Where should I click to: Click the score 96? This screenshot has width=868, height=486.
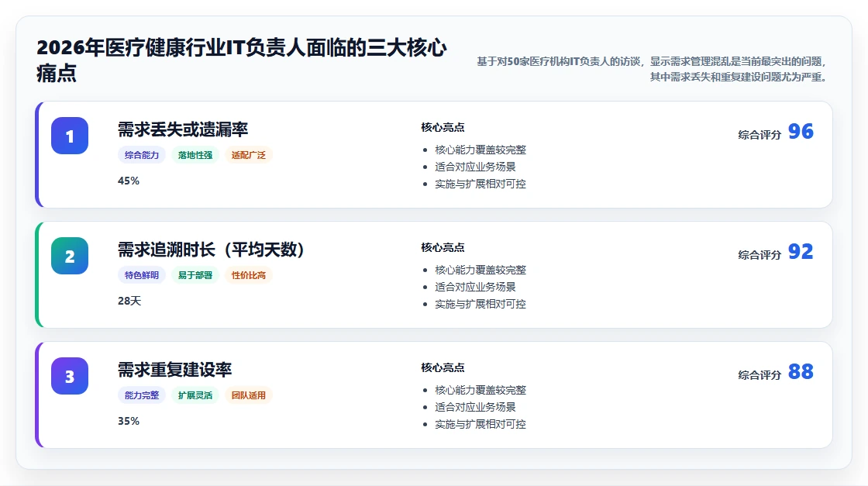pos(801,132)
